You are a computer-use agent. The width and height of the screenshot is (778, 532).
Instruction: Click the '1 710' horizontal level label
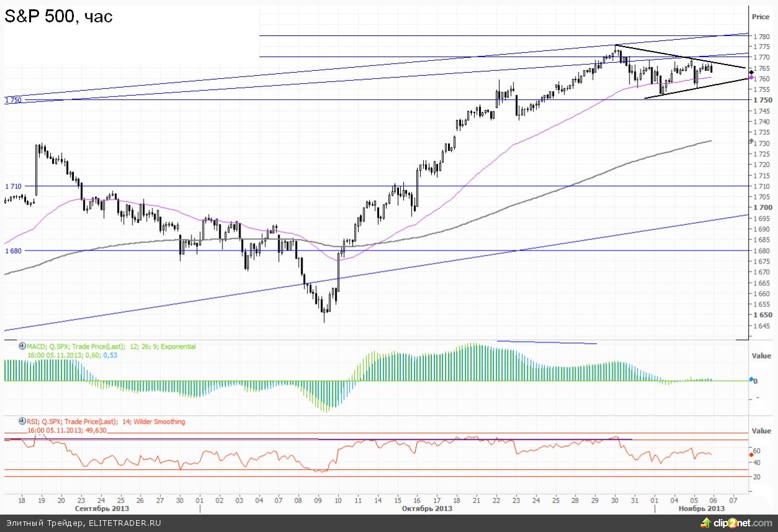(13, 186)
